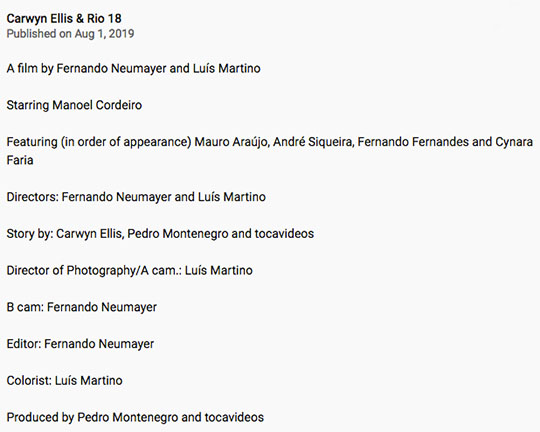Click the 'Story by:' label

point(30,234)
